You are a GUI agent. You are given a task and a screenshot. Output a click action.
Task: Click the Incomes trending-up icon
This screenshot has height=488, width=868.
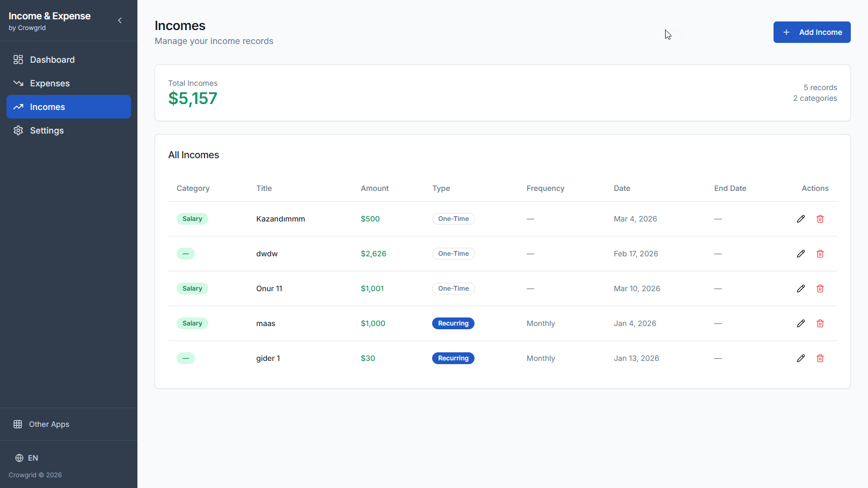pos(18,107)
